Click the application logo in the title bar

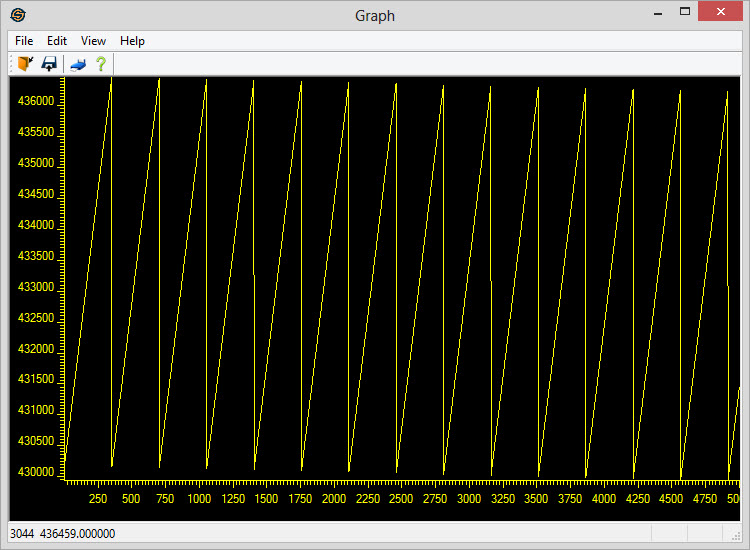coord(18,15)
